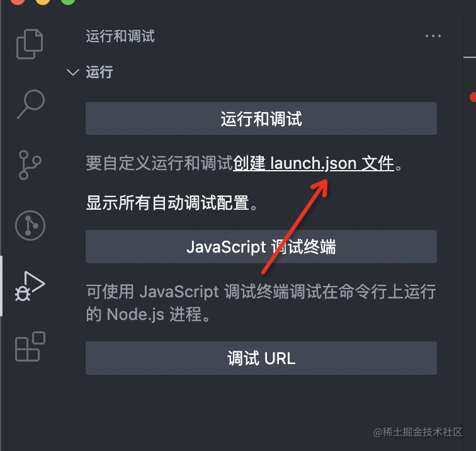The image size is (476, 451).
Task: Click the 运行和调试 panel title
Action: pyautogui.click(x=120, y=36)
